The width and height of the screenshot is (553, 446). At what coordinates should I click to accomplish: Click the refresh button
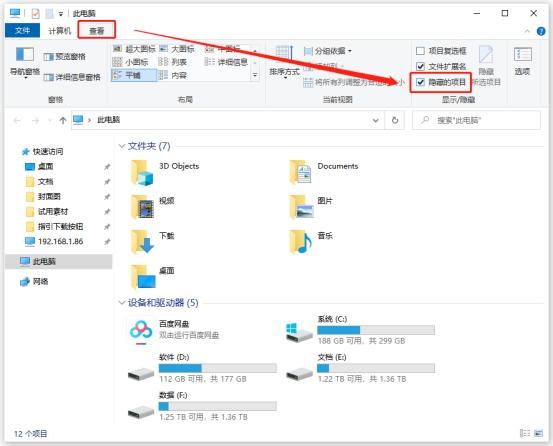(395, 121)
